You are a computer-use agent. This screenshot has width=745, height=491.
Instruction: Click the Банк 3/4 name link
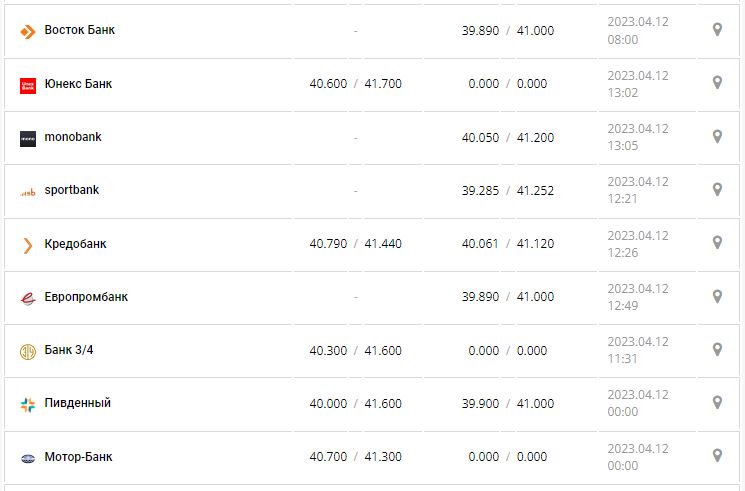69,350
